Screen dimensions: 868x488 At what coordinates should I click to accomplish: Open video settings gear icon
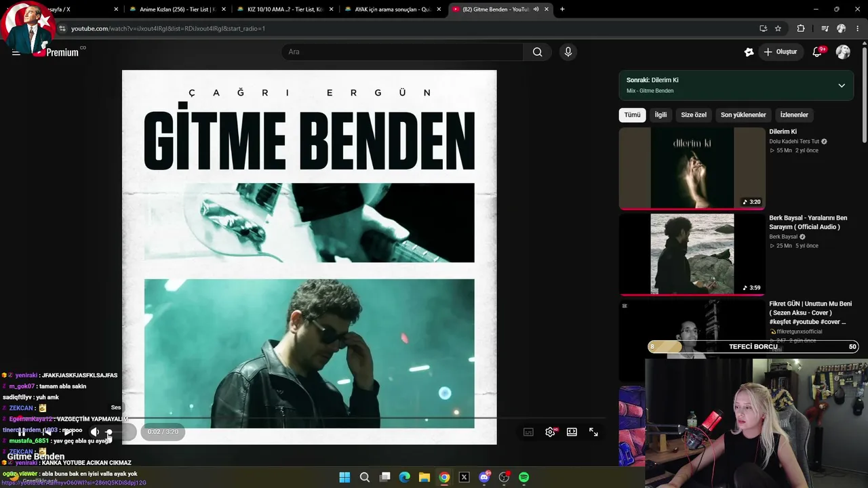pyautogui.click(x=550, y=432)
